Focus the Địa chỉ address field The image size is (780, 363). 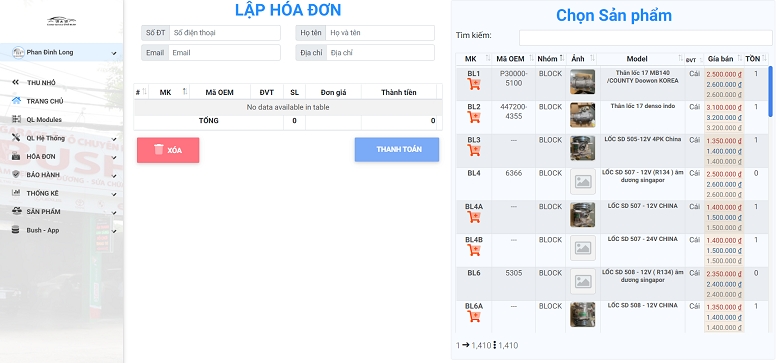coord(381,53)
